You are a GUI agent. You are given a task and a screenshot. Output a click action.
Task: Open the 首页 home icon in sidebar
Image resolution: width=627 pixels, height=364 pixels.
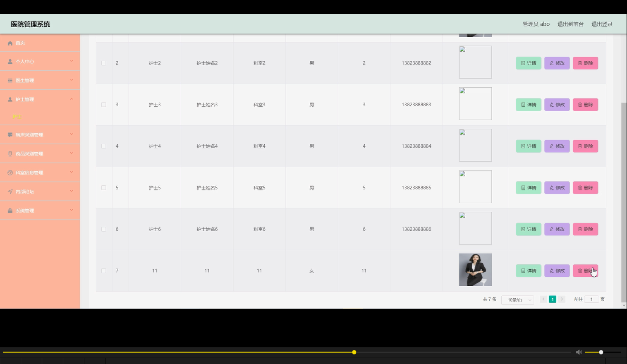pos(10,43)
